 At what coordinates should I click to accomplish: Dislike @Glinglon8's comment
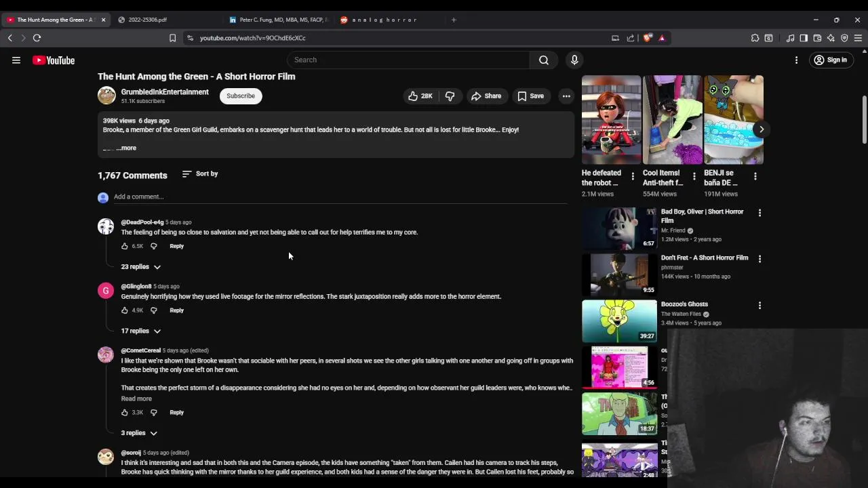[154, 310]
